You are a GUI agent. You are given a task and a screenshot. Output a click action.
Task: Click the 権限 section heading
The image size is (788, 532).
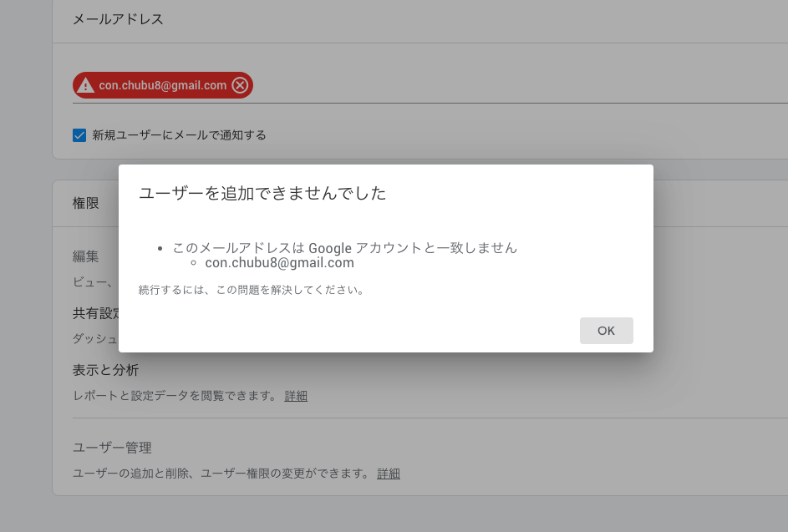[86, 203]
